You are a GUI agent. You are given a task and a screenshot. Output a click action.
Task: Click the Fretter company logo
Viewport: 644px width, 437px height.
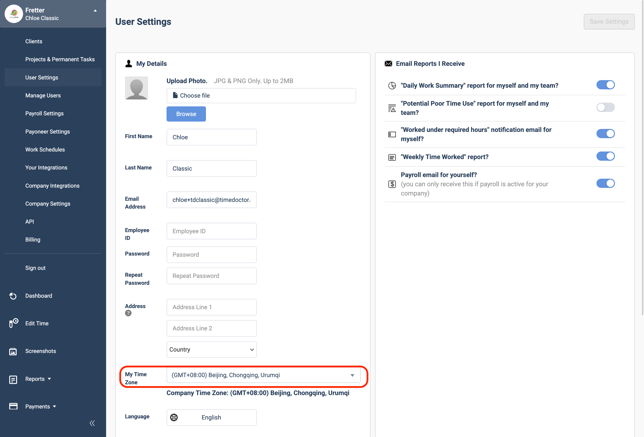(13, 13)
